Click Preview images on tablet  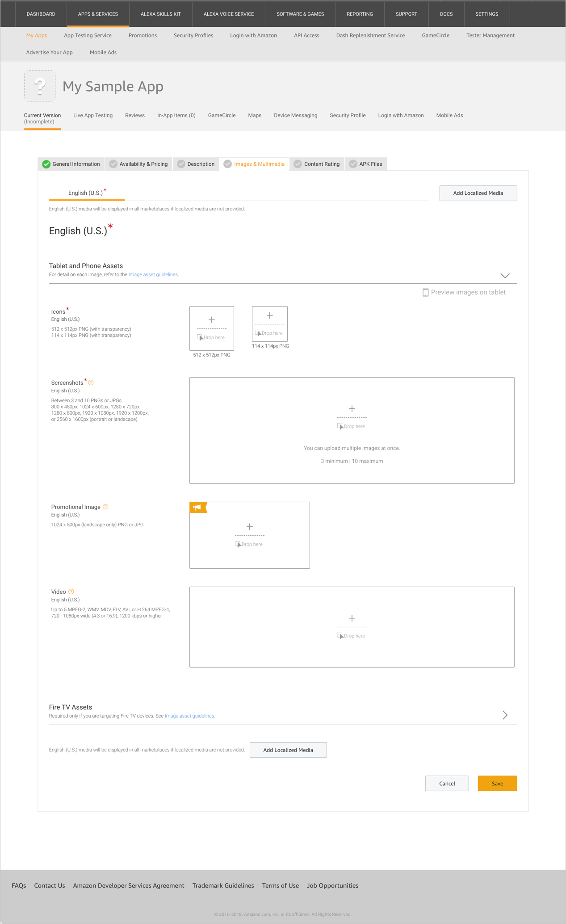point(464,292)
